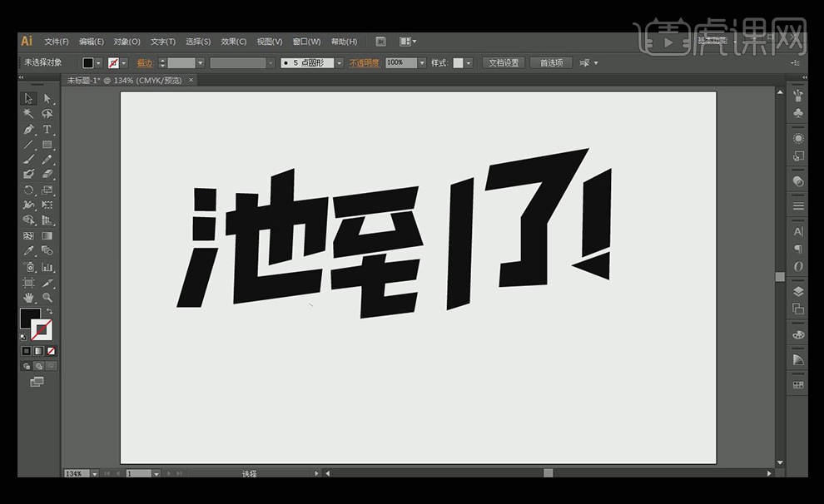The height and width of the screenshot is (504, 824).
Task: Select the Direct Selection tool
Action: (47, 98)
